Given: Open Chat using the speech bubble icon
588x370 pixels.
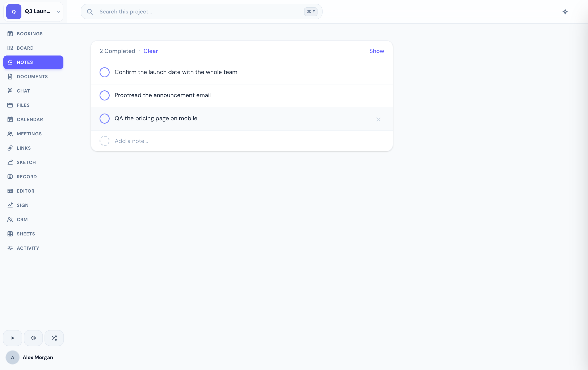Looking at the screenshot, I should pyautogui.click(x=10, y=91).
